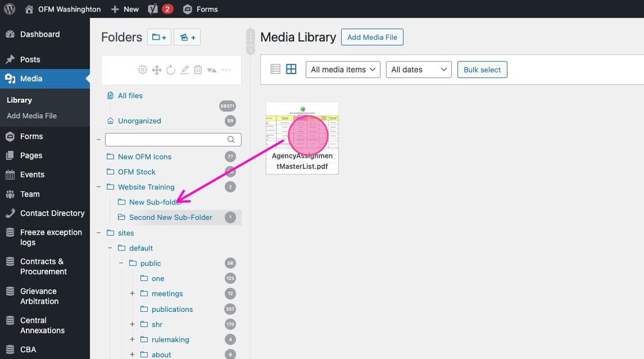The height and width of the screenshot is (359, 644).
Task: Click the Forms icon in admin bar
Action: 187,9
